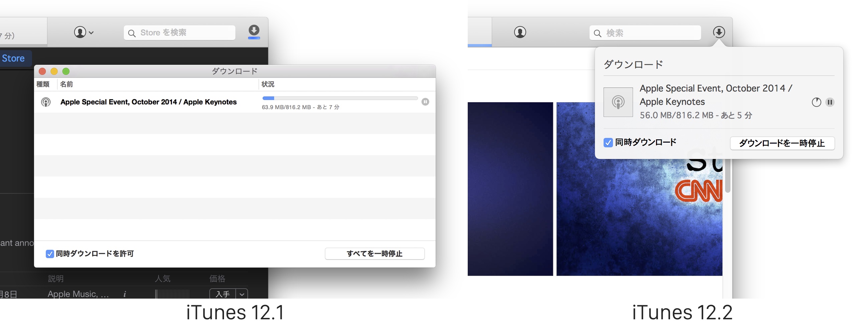Screen dimensions: 868x334
Task: Click the ダウンロードを一時停止 button
Action: [783, 143]
